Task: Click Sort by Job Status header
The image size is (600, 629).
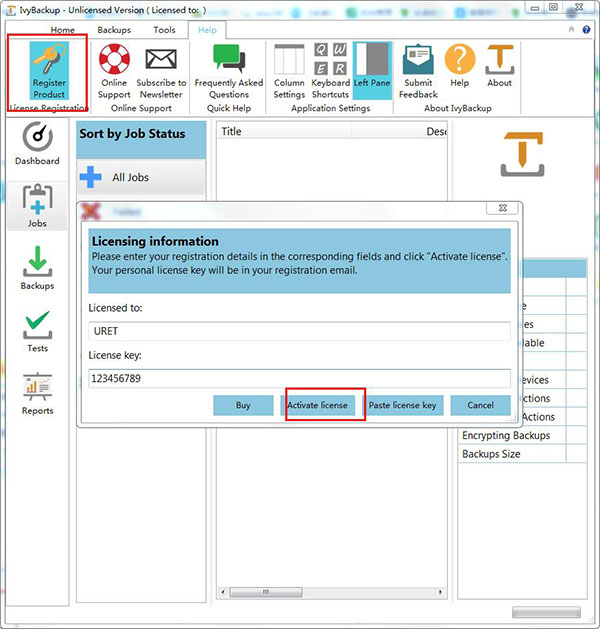Action: click(x=141, y=139)
